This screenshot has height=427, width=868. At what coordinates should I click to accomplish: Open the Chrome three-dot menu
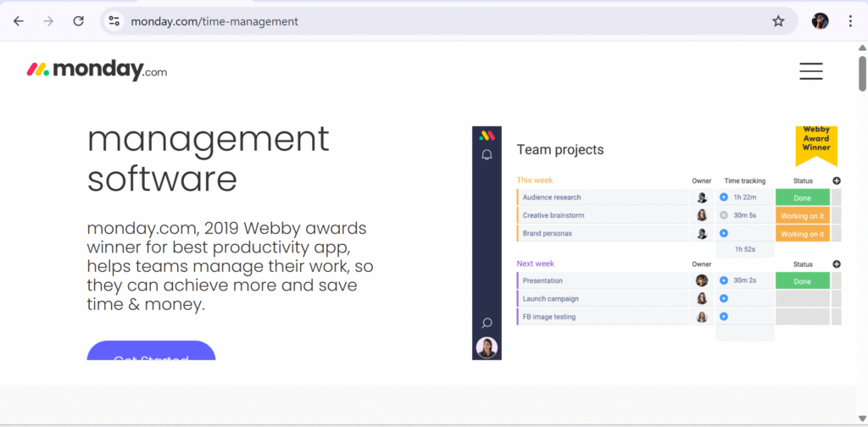[x=851, y=21]
